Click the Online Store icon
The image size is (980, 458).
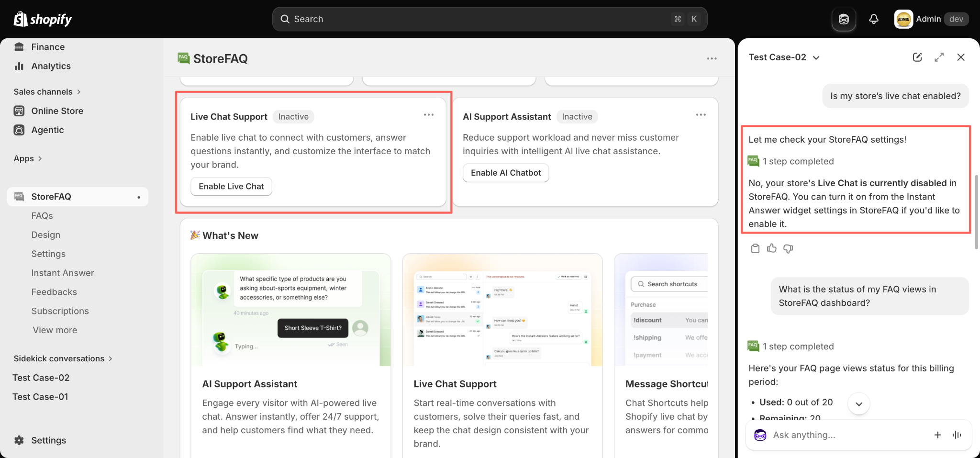click(19, 111)
